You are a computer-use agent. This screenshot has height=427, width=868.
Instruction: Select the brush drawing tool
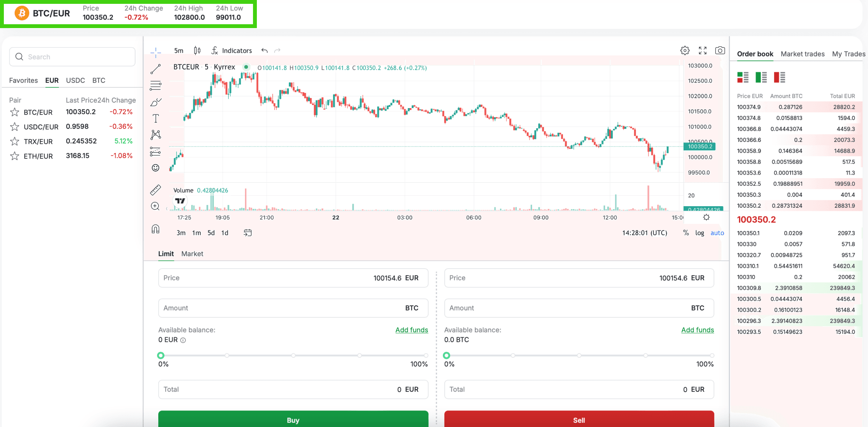(x=156, y=102)
